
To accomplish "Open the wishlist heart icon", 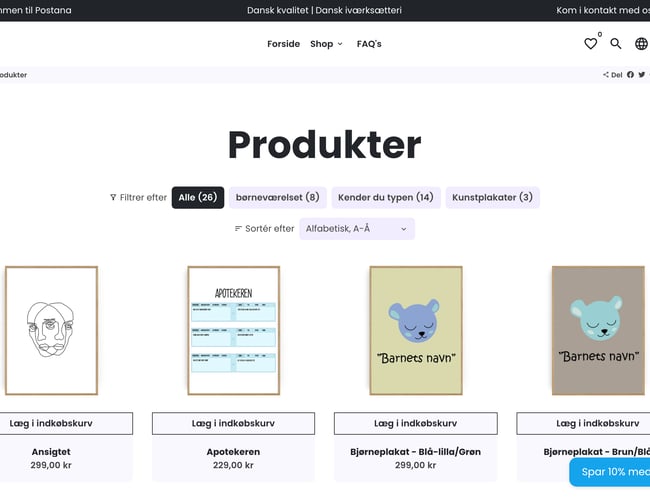I will click(x=590, y=44).
